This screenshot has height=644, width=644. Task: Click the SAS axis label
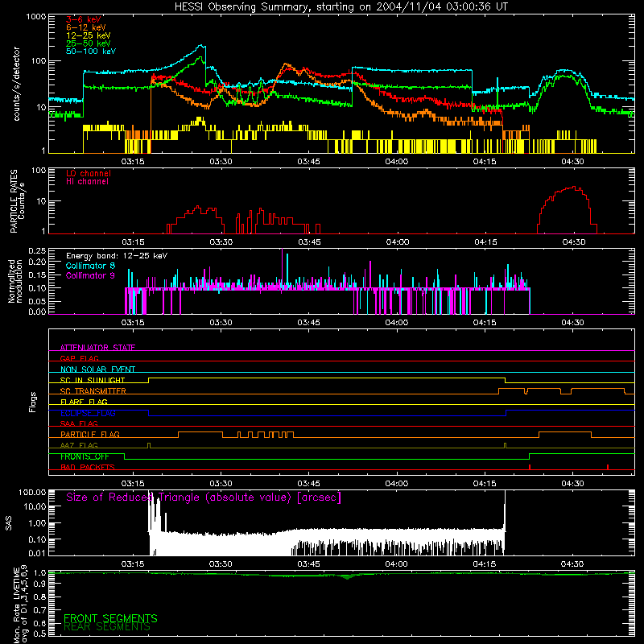pyautogui.click(x=8, y=523)
